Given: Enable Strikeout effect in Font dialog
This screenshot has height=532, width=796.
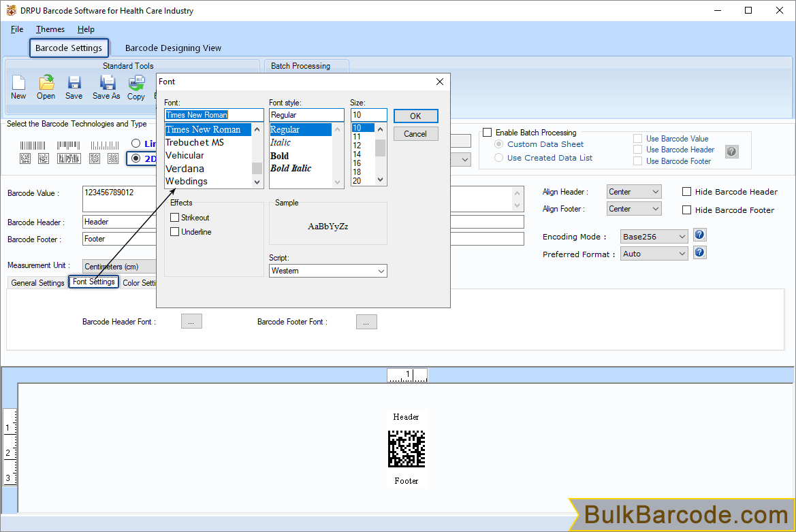Looking at the screenshot, I should pyautogui.click(x=174, y=218).
